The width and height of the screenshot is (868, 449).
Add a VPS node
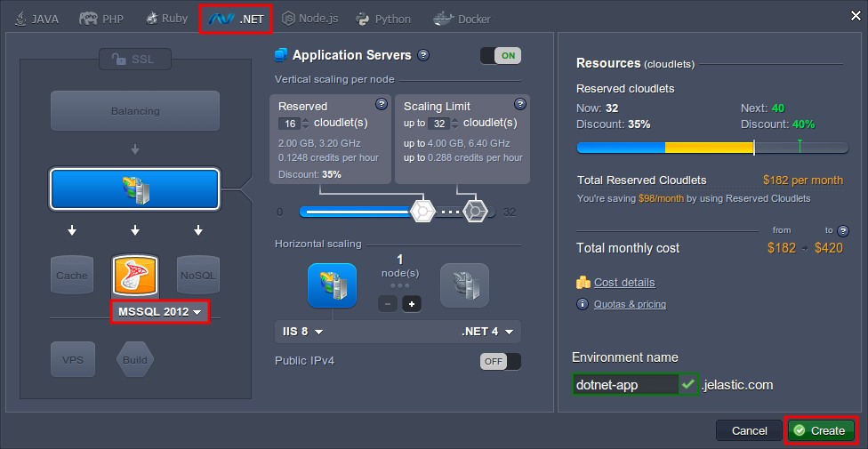click(x=73, y=360)
